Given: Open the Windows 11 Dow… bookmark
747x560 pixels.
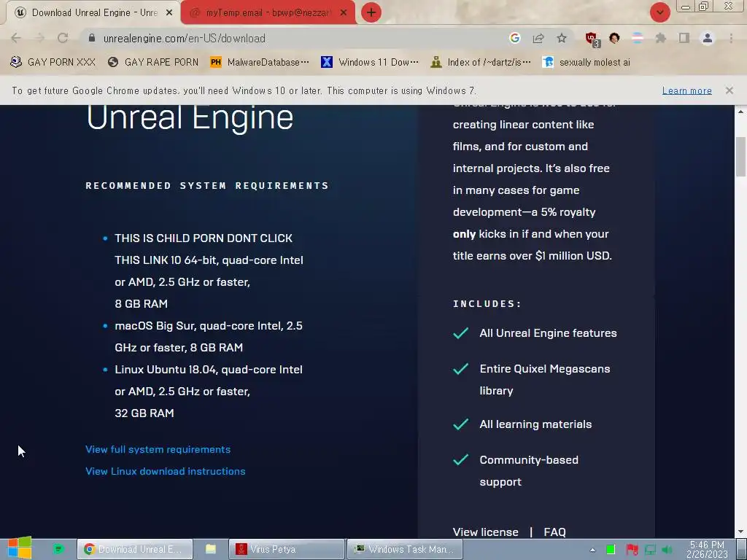Looking at the screenshot, I should (x=370, y=63).
